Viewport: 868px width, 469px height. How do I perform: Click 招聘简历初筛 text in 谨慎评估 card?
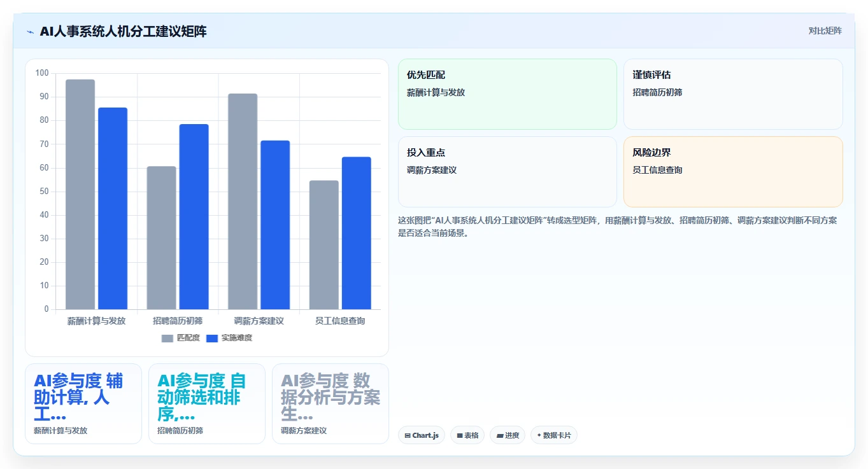point(658,92)
